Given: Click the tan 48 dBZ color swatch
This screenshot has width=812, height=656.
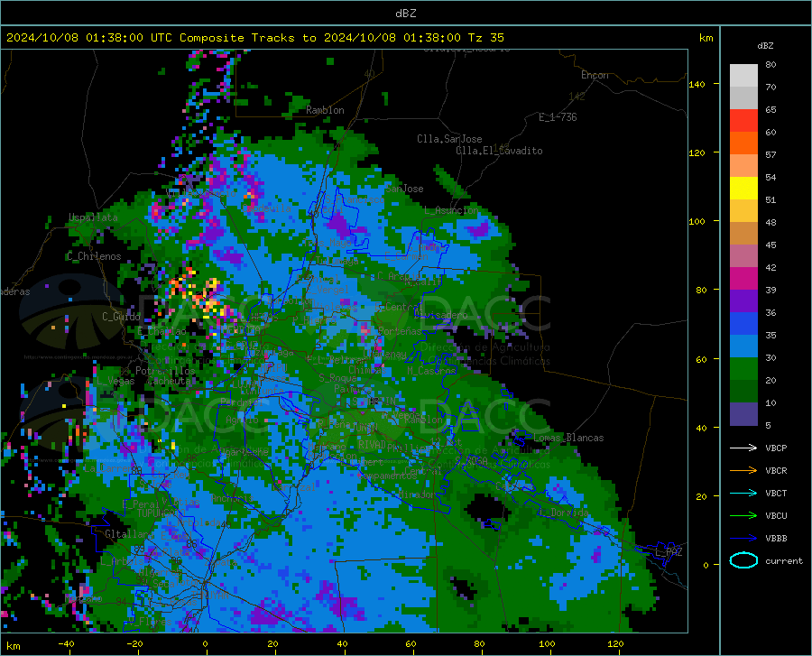Looking at the screenshot, I should [x=743, y=234].
